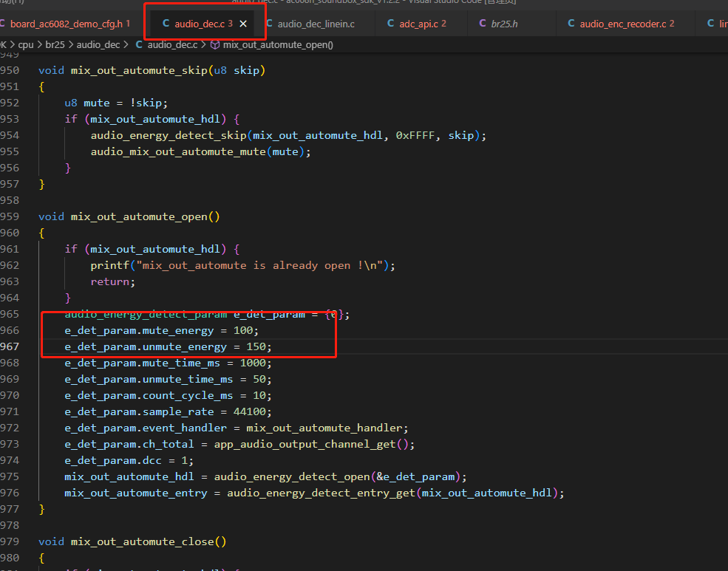Viewport: 728px width, 571px height.
Task: Close the audio_dec.c editor tab
Action: [x=243, y=24]
